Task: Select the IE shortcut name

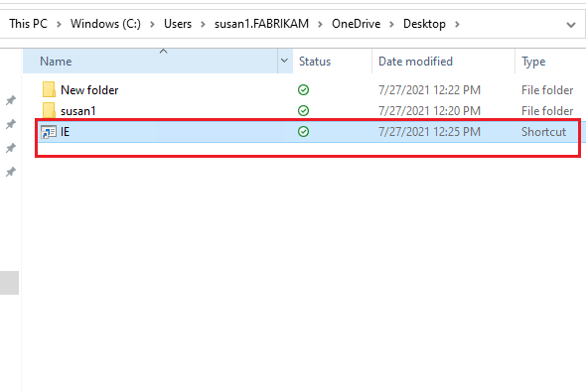Action: pos(65,132)
